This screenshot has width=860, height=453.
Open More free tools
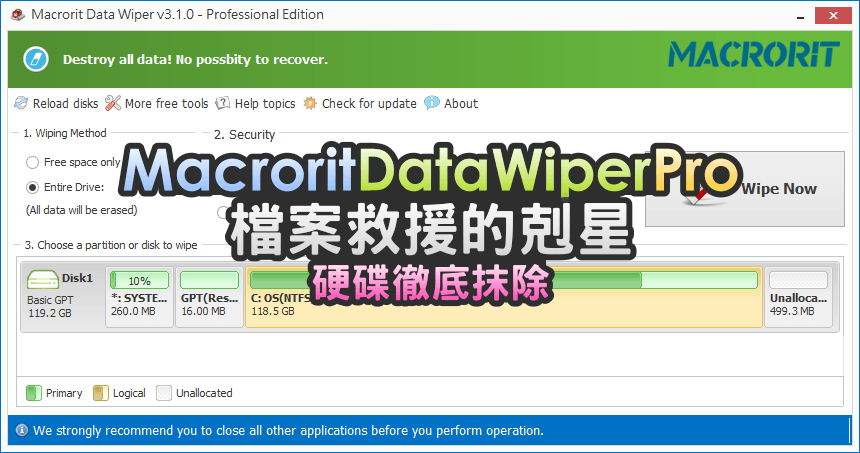(x=166, y=104)
